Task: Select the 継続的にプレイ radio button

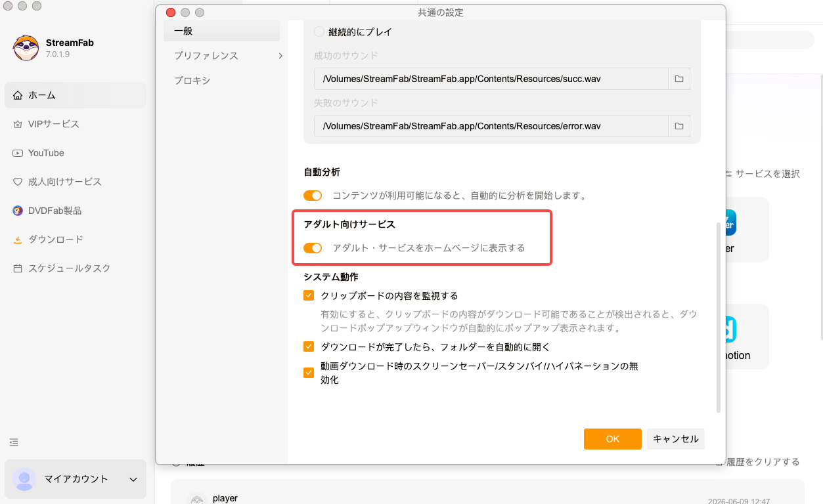Action: [319, 31]
